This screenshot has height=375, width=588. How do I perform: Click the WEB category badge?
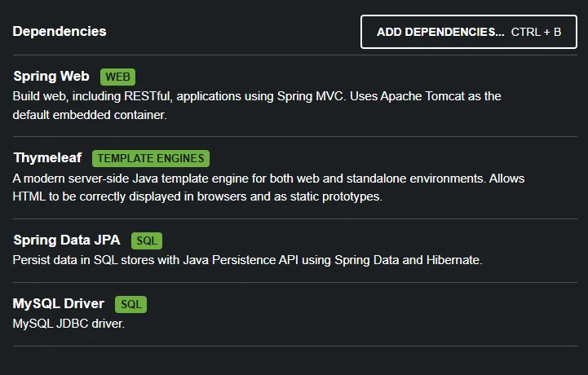pos(117,77)
